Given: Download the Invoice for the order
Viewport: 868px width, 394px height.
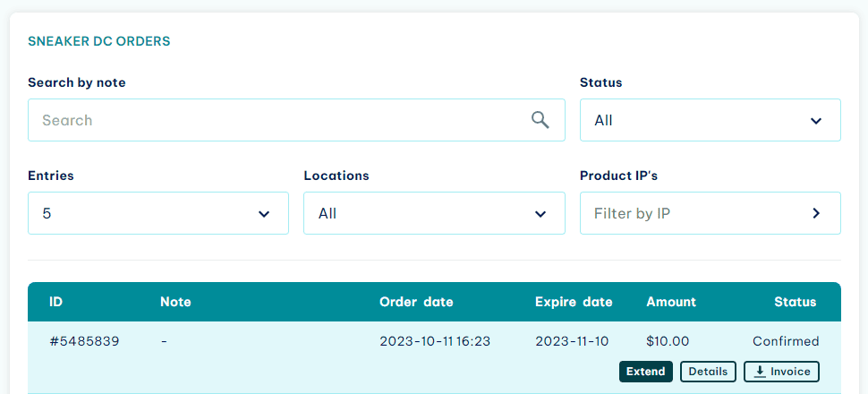Looking at the screenshot, I should [781, 372].
